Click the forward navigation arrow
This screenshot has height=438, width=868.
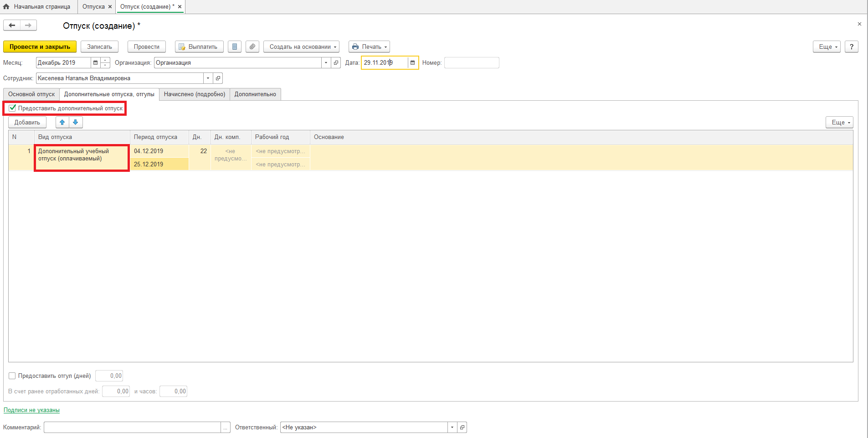28,26
